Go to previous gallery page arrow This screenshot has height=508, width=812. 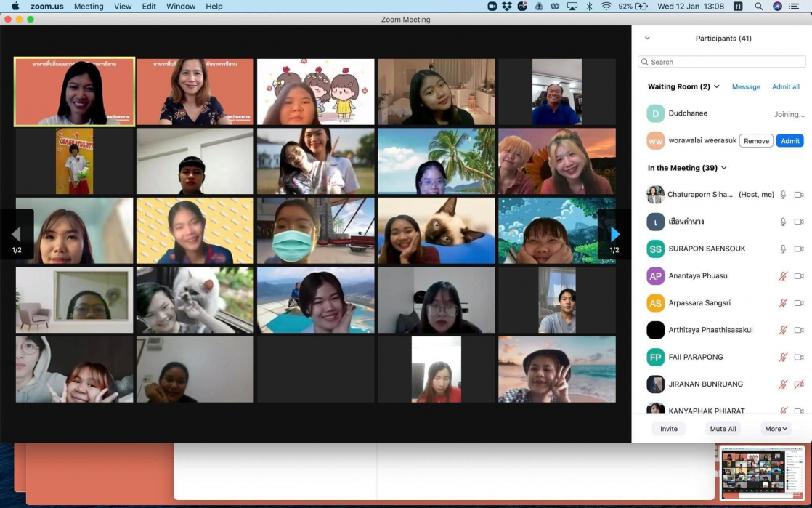point(17,234)
